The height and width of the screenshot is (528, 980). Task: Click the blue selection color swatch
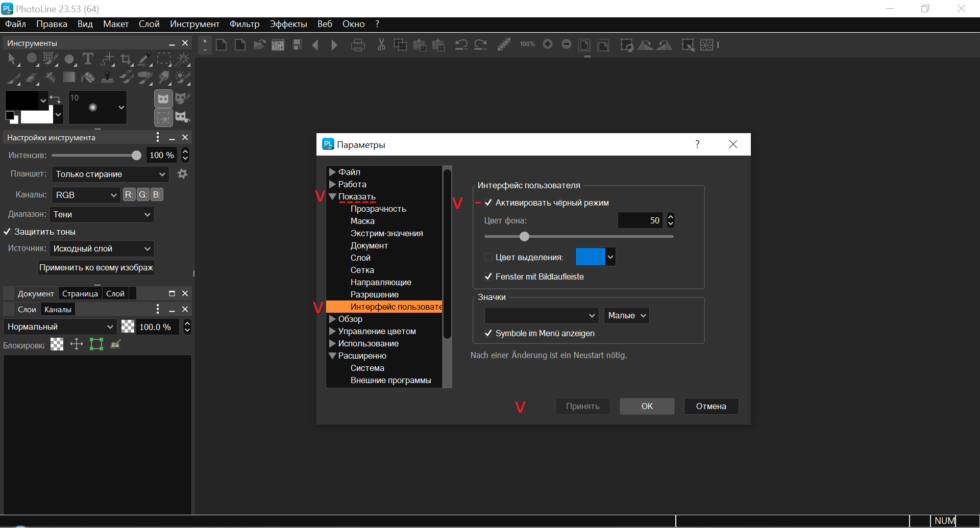[x=590, y=257]
